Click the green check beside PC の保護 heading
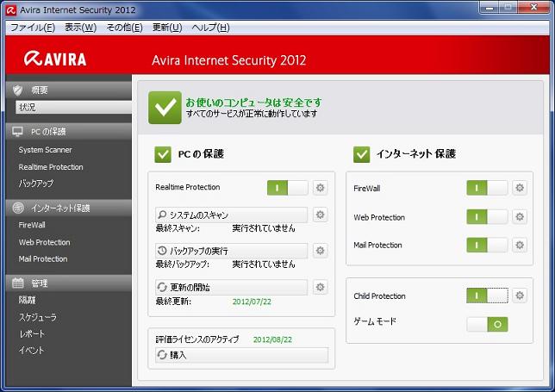555x392 pixels. pos(163,154)
